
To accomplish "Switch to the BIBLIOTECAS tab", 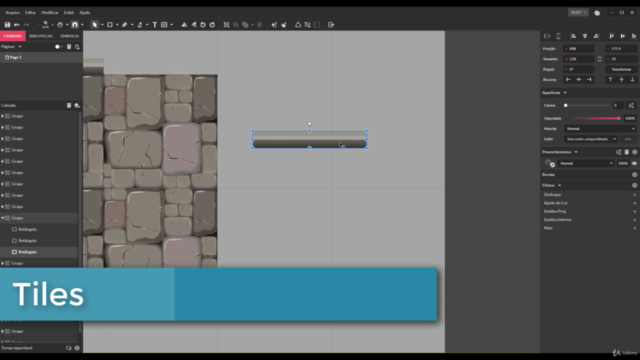I will click(x=41, y=36).
